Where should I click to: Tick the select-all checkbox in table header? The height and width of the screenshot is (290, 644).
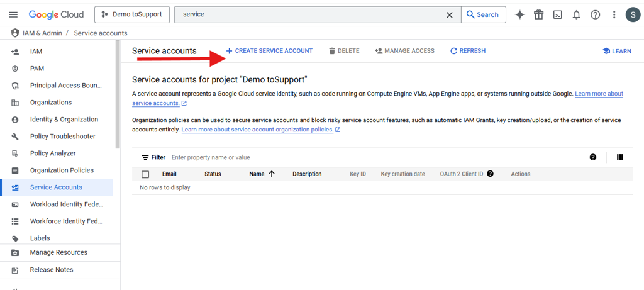coord(145,174)
